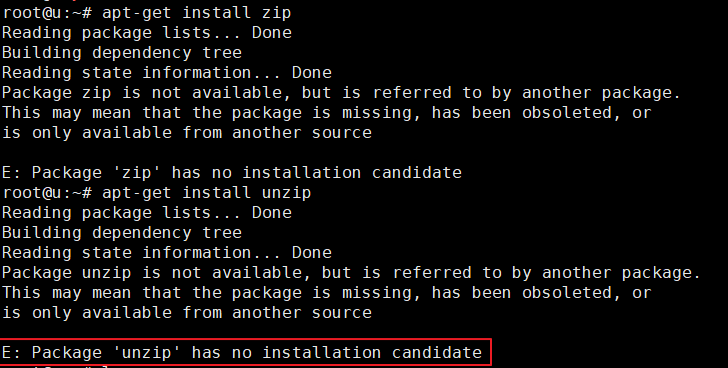Image resolution: width=728 pixels, height=368 pixels.
Task: Click 'Reading state information... Done' after zip command
Action: (x=167, y=73)
